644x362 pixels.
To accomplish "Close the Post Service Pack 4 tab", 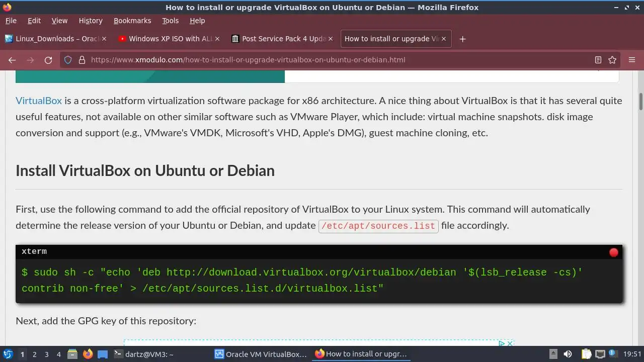I will point(331,39).
